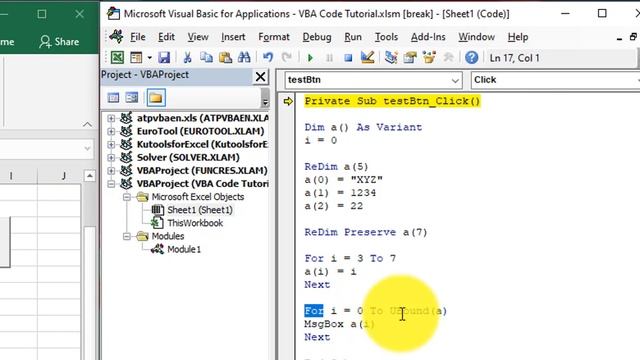640x360 pixels.
Task: Open the Insert UserForm dropdown arrow
Action: (x=149, y=58)
